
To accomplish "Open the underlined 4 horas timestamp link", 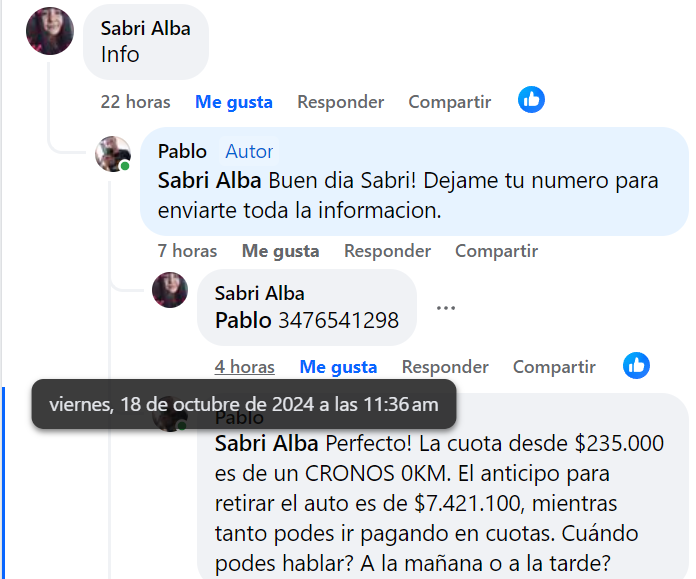I will [x=245, y=367].
